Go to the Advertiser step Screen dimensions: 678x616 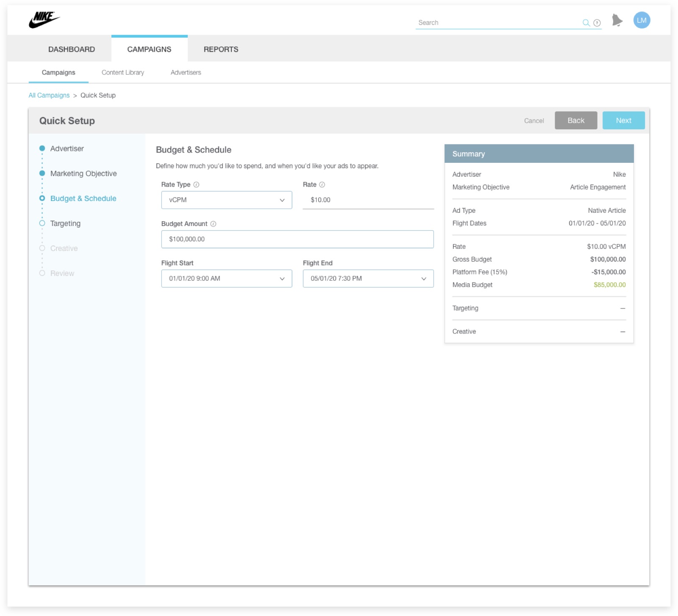pos(67,149)
